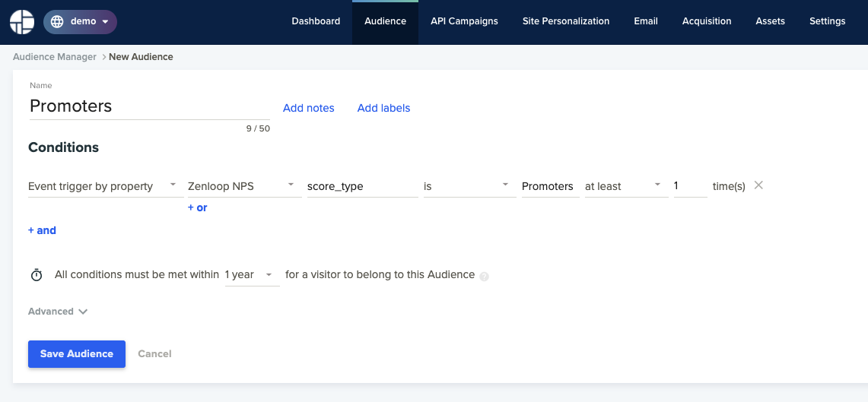Add an '+ or' condition

point(198,208)
